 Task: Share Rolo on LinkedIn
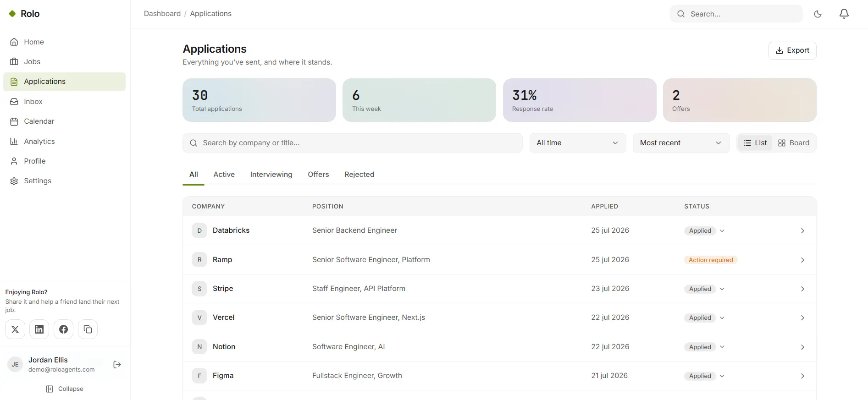(x=39, y=329)
